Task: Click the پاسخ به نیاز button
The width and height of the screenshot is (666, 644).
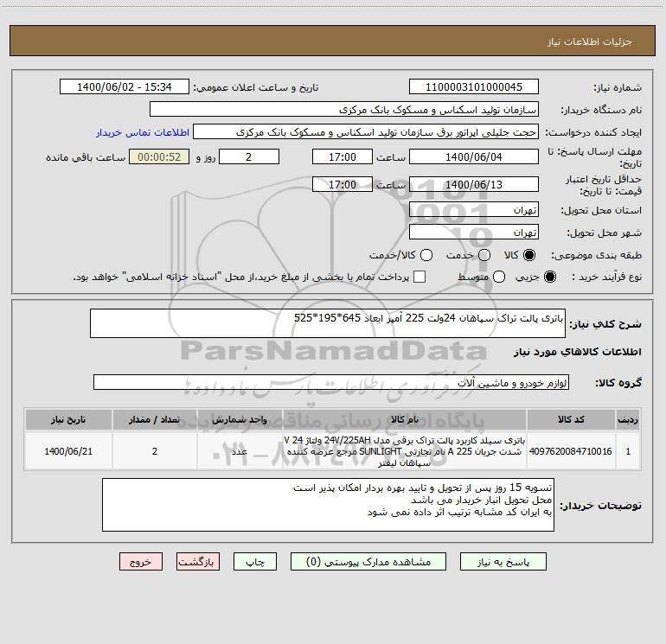Action: click(503, 562)
